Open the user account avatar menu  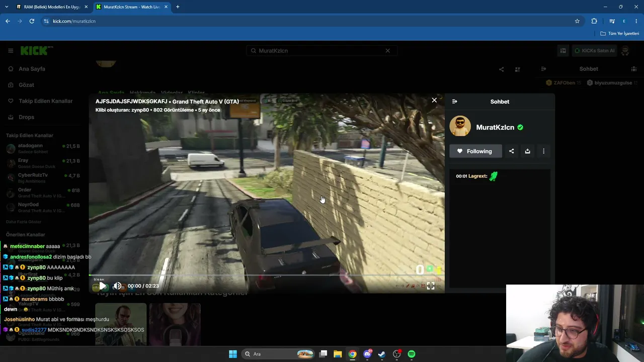(x=625, y=51)
